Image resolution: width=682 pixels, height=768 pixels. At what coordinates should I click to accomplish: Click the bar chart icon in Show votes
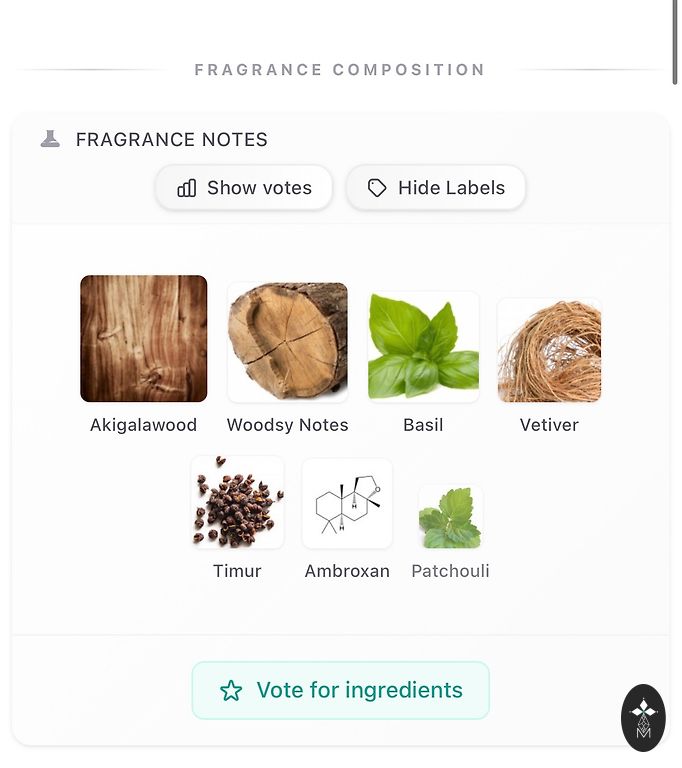point(187,188)
